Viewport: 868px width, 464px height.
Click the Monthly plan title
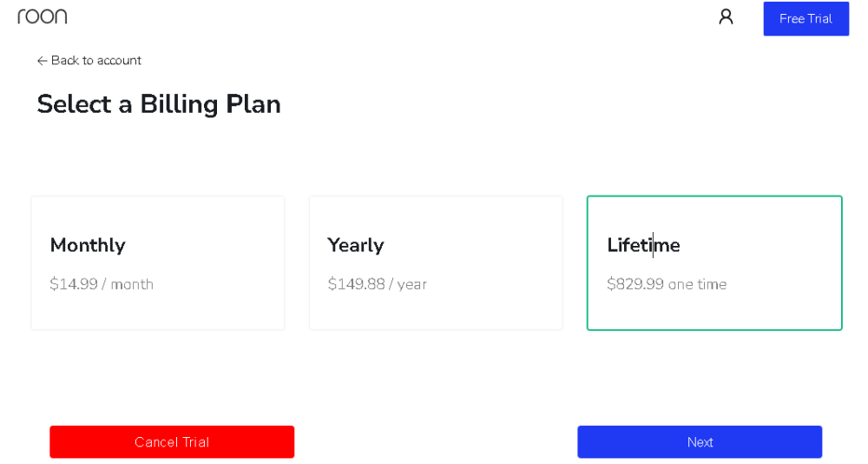(x=88, y=245)
